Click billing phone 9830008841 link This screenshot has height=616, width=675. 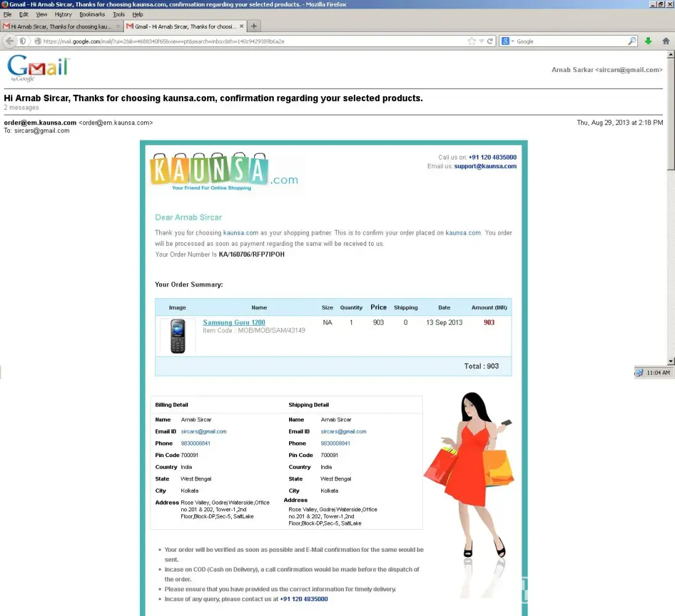pos(195,443)
